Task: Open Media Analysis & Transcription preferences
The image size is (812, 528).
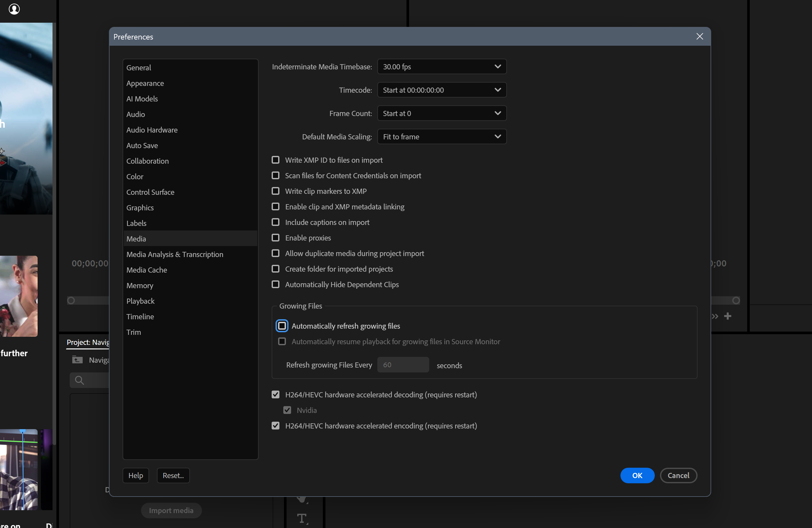Action: tap(190, 254)
